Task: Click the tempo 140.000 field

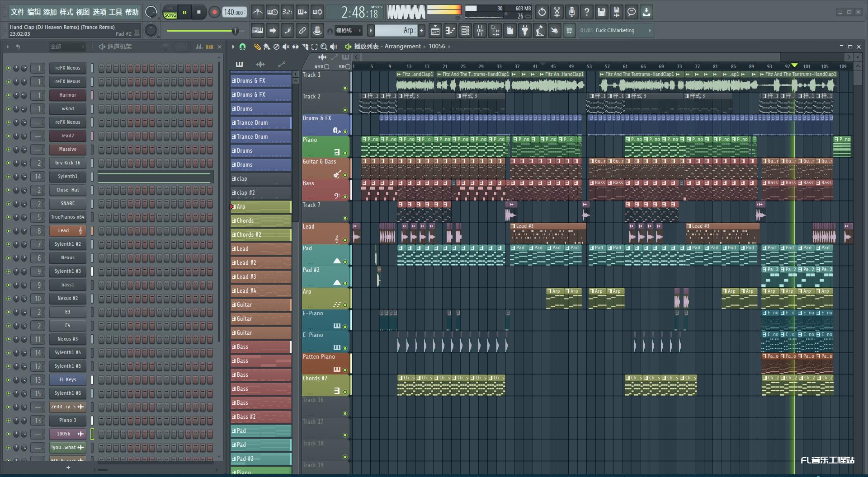Action: pos(234,12)
